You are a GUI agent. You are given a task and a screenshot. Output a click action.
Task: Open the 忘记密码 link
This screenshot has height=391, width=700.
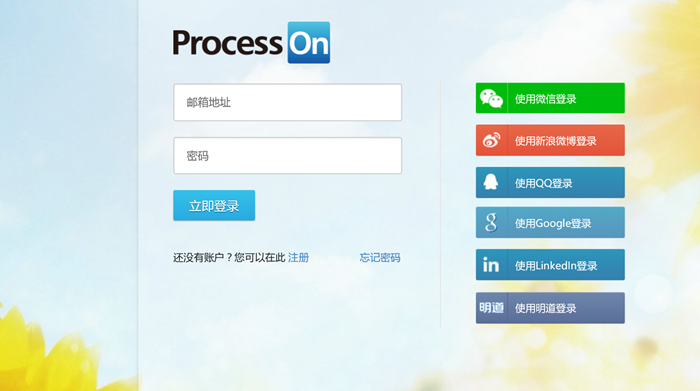(x=380, y=258)
